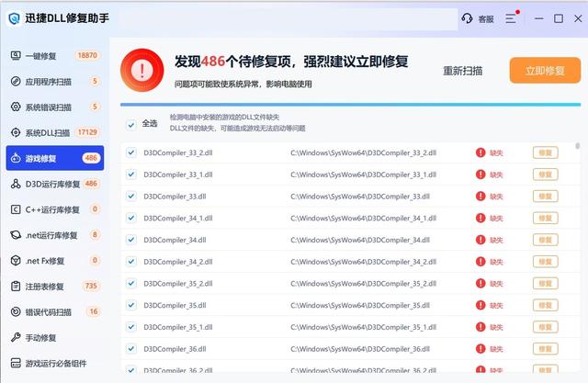Uncheck D3DCompiler_34_2.dll checkbox
This screenshot has height=383, width=588.
(x=130, y=261)
